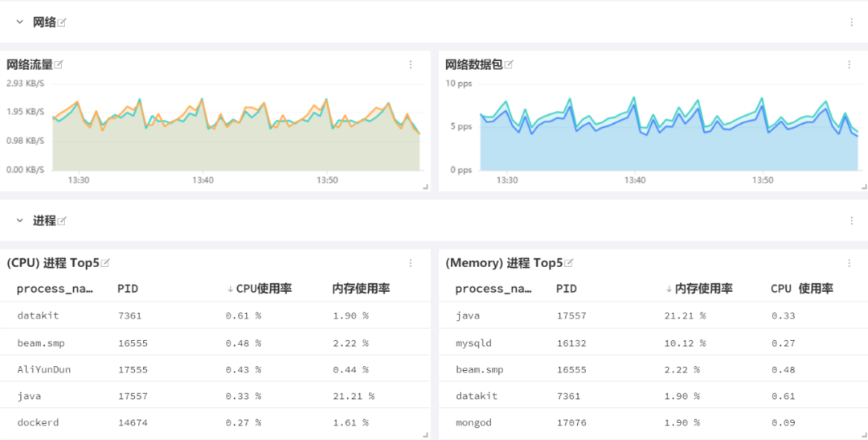Click the 网络流量 panel resize handle
Viewport: 868px width, 440px height.
click(x=426, y=187)
